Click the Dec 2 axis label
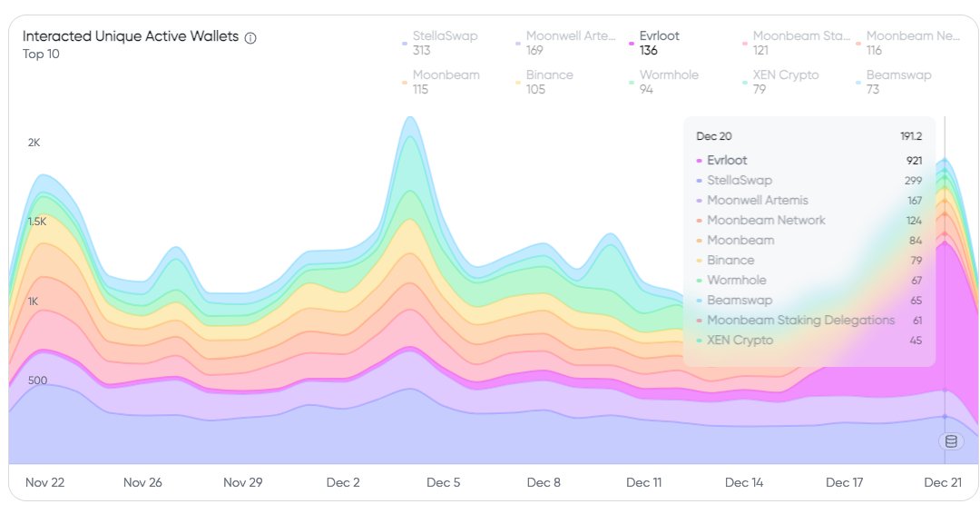 click(343, 483)
